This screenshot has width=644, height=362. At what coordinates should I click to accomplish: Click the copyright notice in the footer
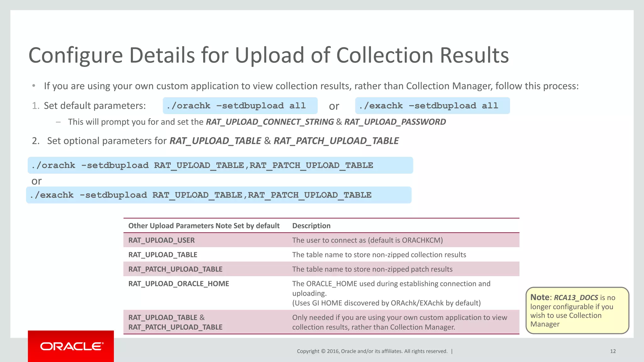372,351
